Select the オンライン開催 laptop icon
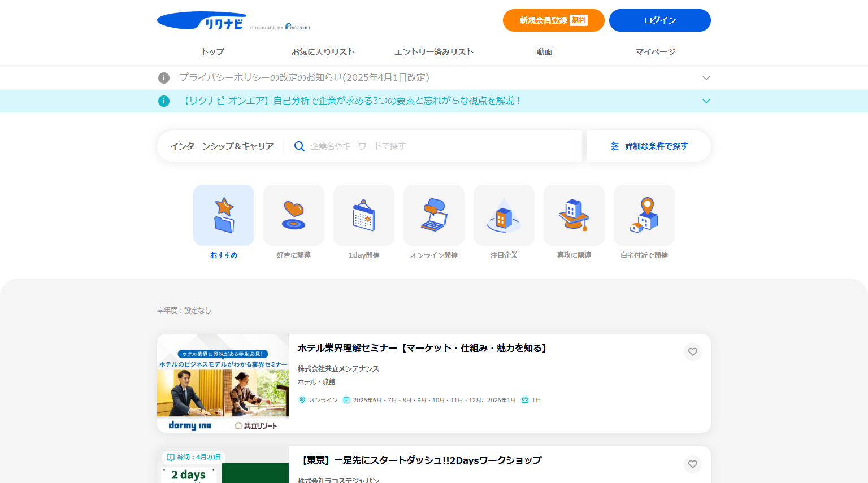Screen dimensions: 868x483 click(x=434, y=215)
